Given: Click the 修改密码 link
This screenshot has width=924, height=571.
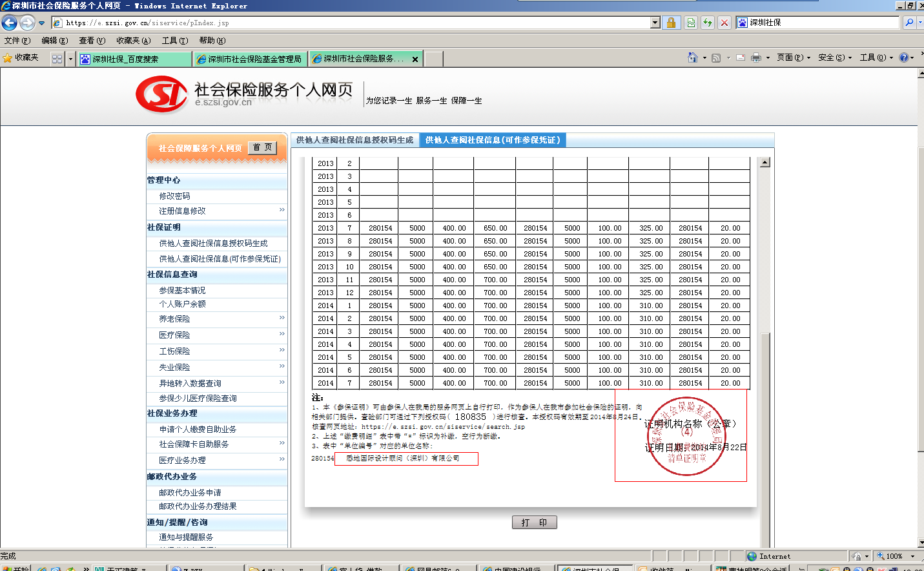Looking at the screenshot, I should click(174, 196).
